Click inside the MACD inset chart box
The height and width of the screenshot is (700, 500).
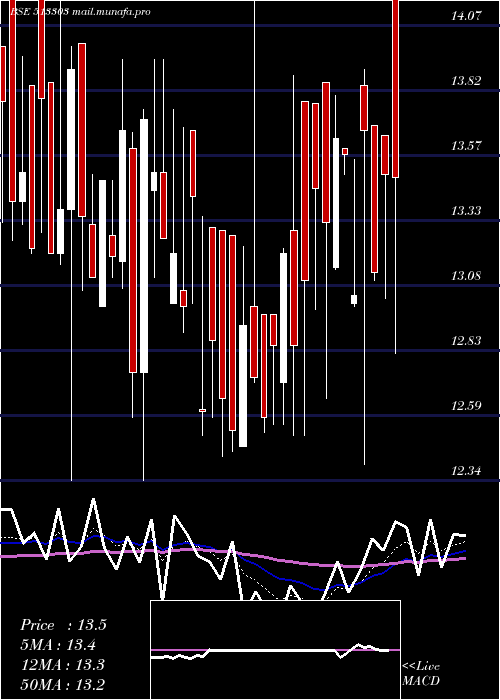pyautogui.click(x=275, y=650)
